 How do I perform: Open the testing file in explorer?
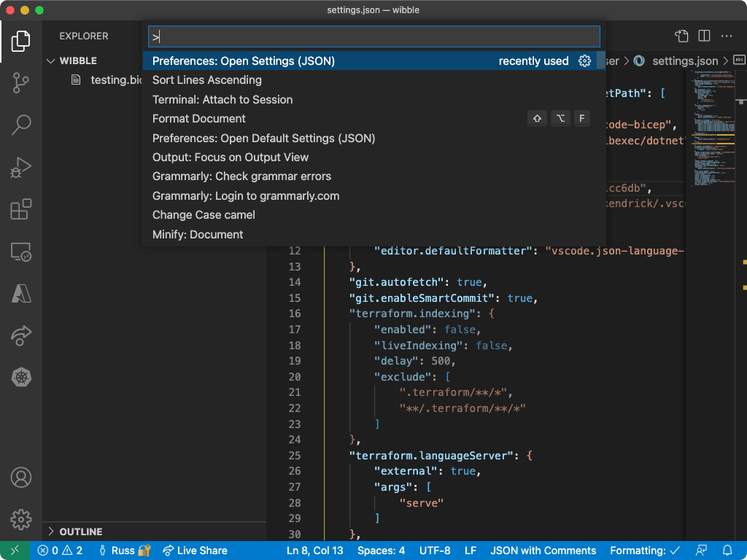pyautogui.click(x=107, y=80)
